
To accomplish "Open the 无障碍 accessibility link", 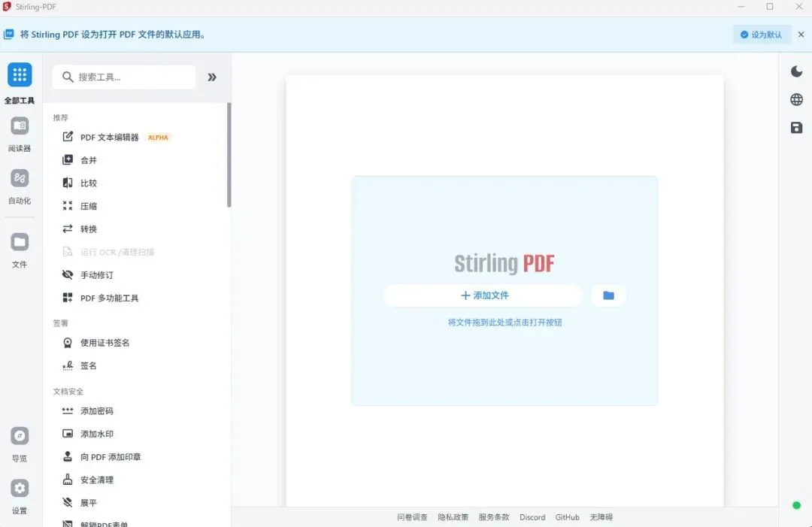I will click(601, 517).
